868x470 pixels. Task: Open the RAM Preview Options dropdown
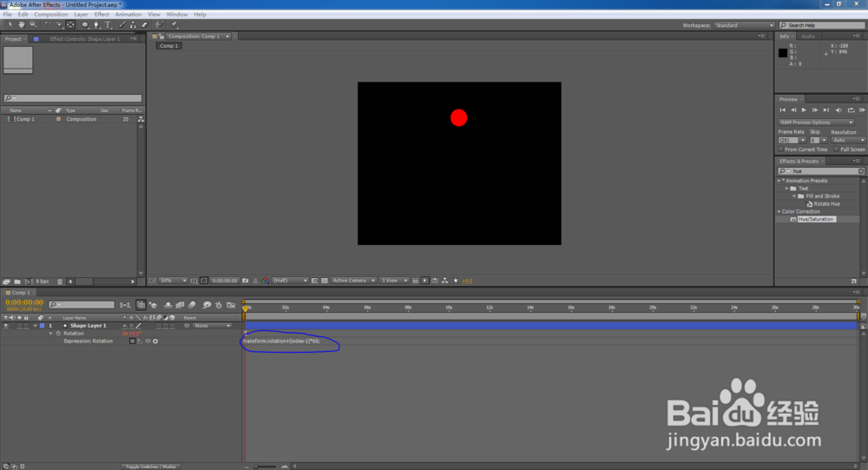(817, 122)
